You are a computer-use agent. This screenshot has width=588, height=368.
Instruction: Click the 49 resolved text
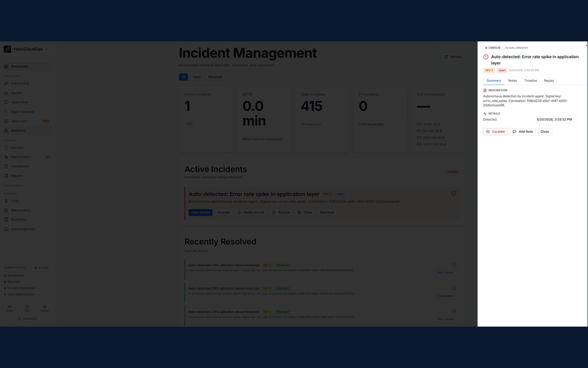click(311, 124)
